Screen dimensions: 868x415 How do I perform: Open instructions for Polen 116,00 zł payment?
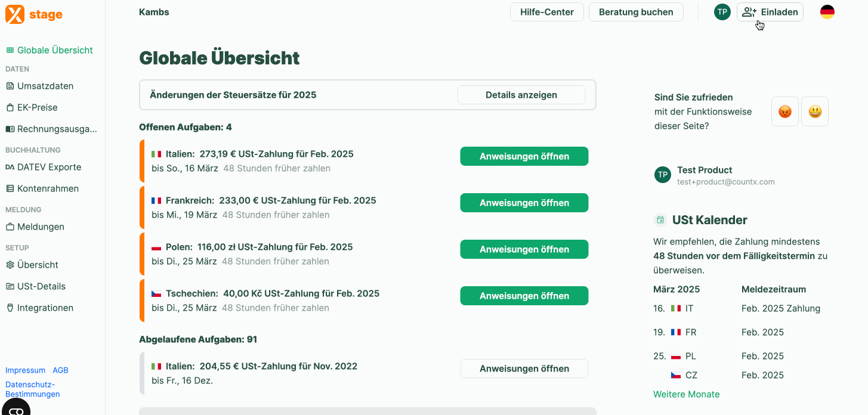click(524, 249)
